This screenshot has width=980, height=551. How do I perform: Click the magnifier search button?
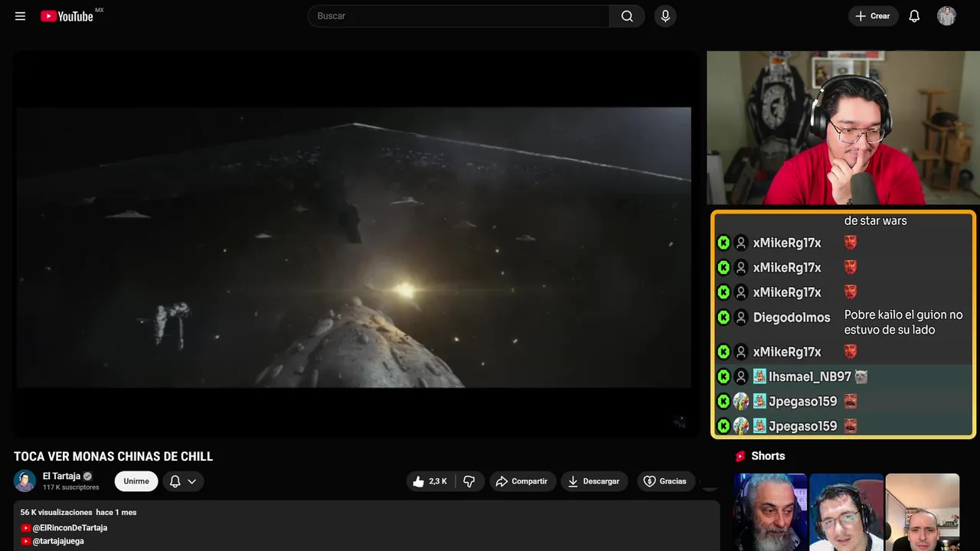(627, 16)
